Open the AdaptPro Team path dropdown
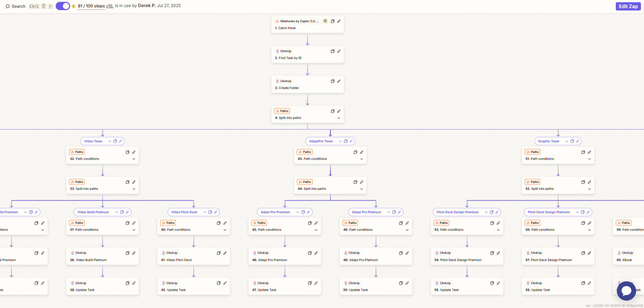The image size is (644, 308). pos(340,141)
